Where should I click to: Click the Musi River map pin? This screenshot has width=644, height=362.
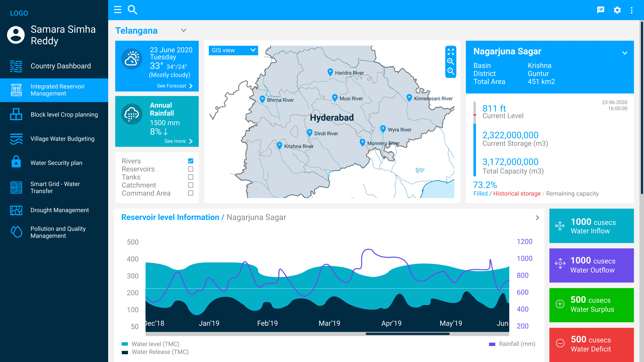(x=335, y=97)
